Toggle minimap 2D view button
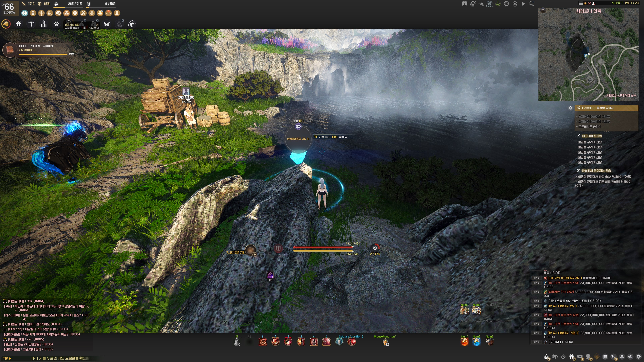This screenshot has height=362, width=644. coord(543,10)
